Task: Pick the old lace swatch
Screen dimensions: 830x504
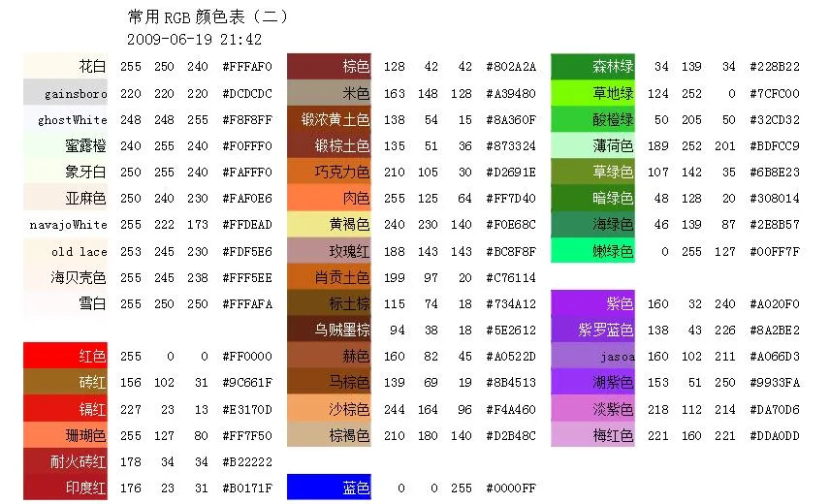Action: pyautogui.click(x=65, y=251)
